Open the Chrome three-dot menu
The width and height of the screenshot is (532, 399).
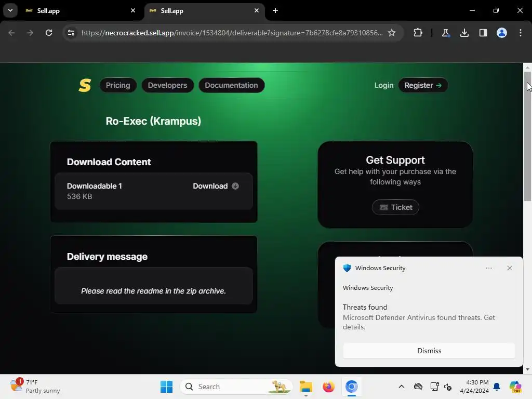click(x=521, y=33)
